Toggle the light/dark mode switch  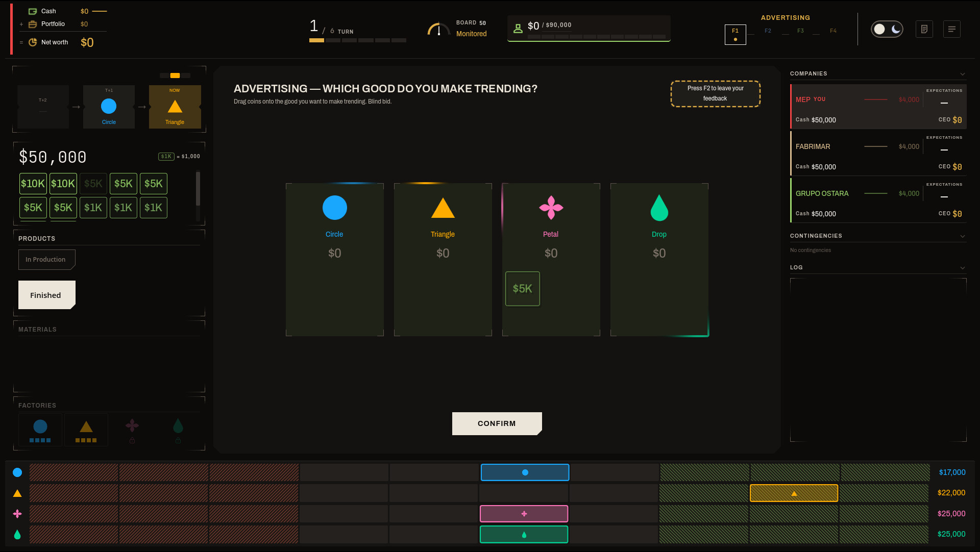(x=887, y=29)
